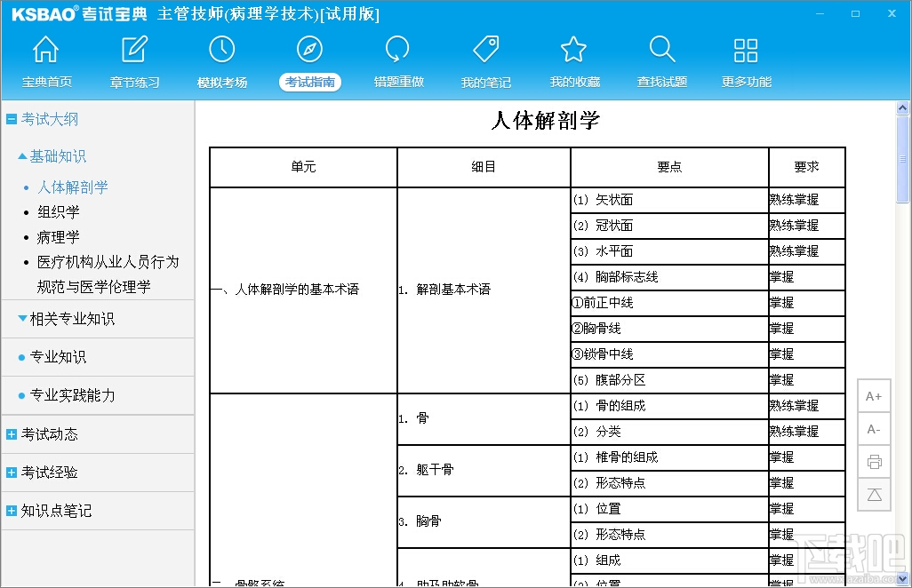Click the KSBAO 考试宝典 logo
912x588 pixels.
tap(79, 13)
